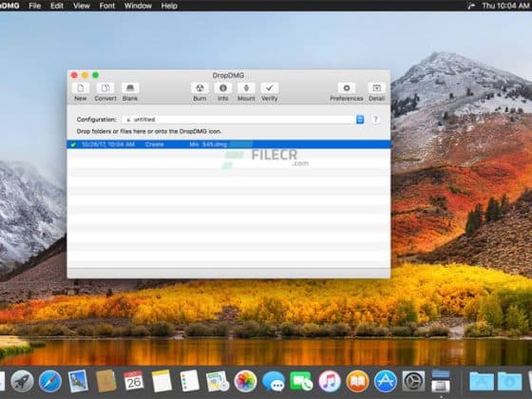Click the New disk image toolbar icon
This screenshot has height=399, width=532.
(81, 88)
